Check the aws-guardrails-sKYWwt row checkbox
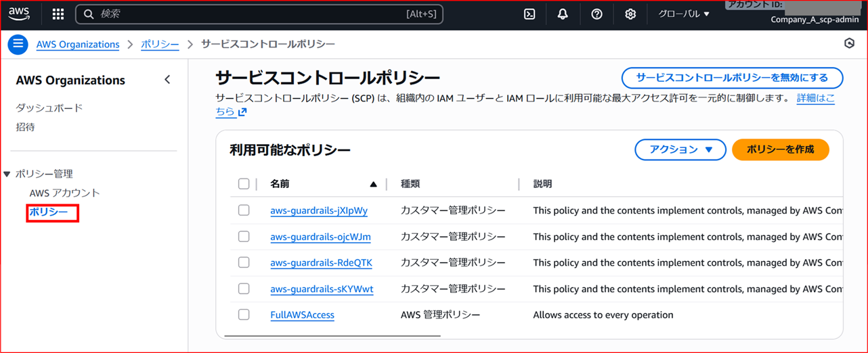Screen dimensions: 868x353 click(x=244, y=289)
